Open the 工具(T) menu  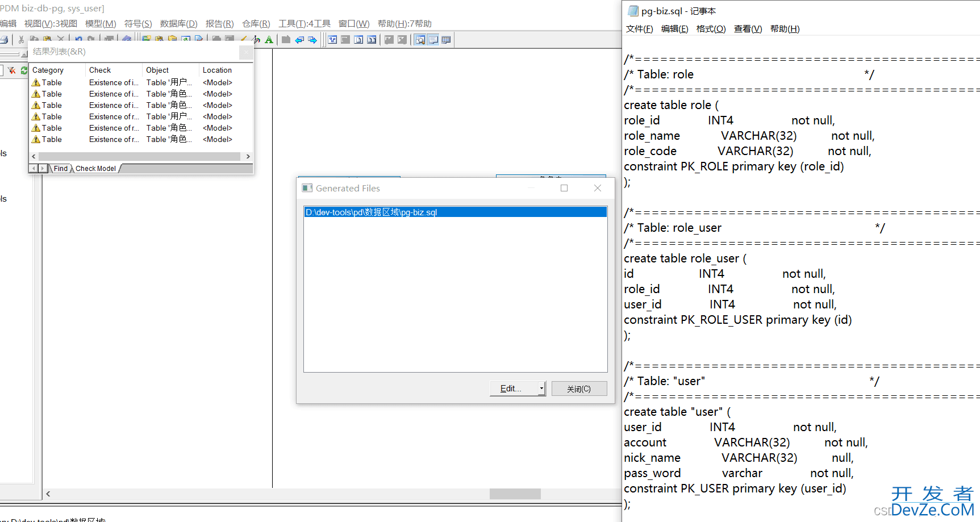[304, 24]
